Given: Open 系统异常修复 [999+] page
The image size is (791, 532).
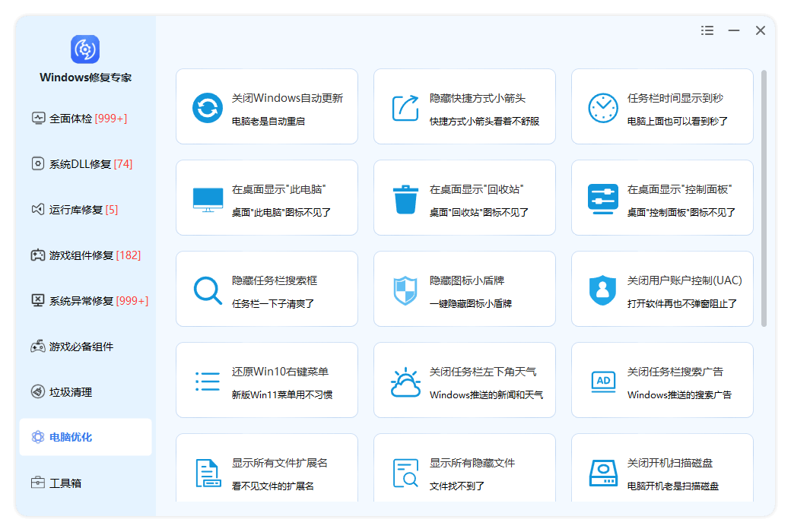Looking at the screenshot, I should point(86,300).
